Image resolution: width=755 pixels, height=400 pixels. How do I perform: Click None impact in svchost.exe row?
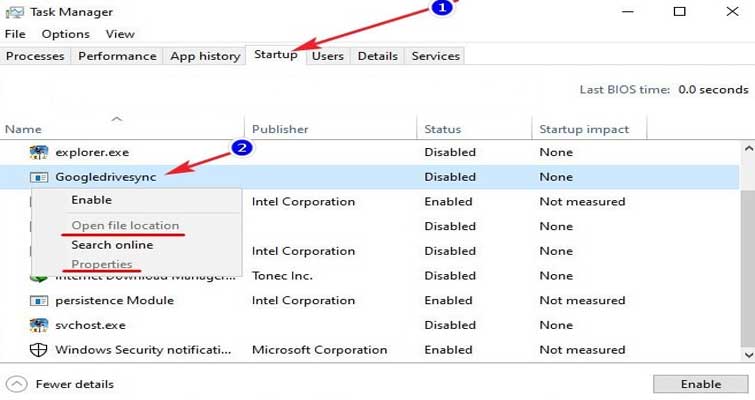pyautogui.click(x=556, y=325)
